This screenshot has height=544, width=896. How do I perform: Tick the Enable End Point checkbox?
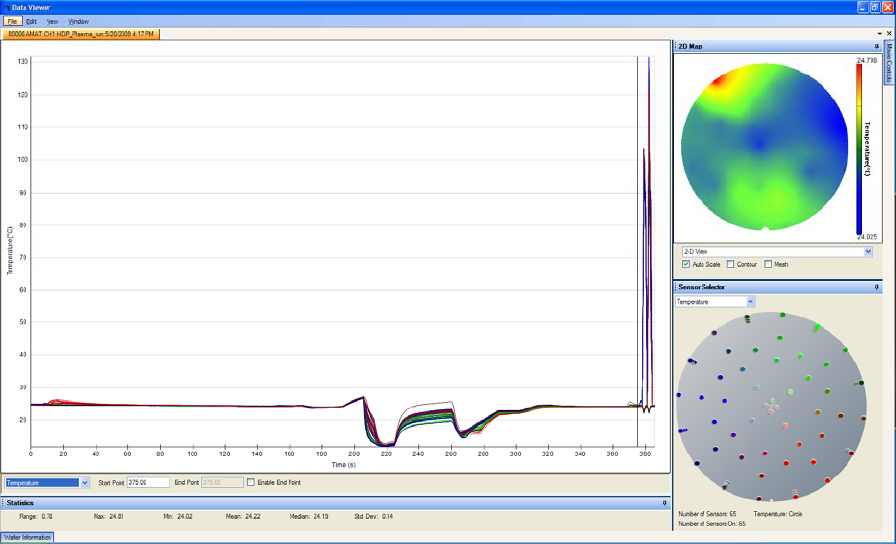coord(251,482)
